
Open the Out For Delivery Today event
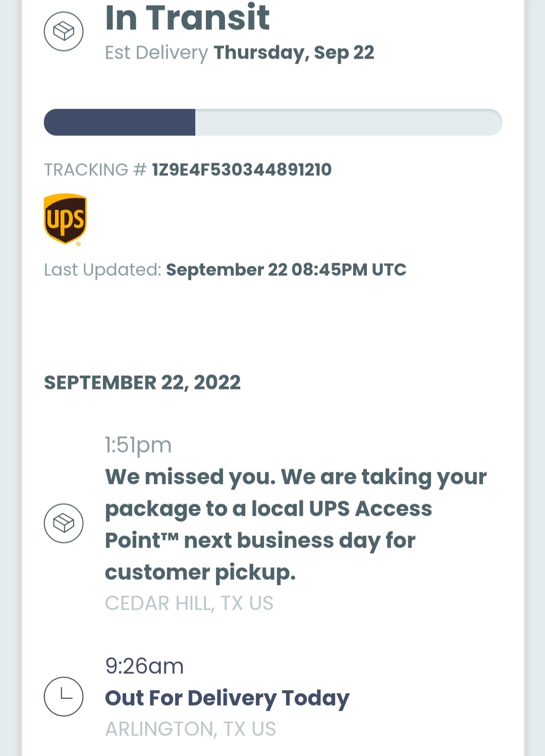(227, 698)
